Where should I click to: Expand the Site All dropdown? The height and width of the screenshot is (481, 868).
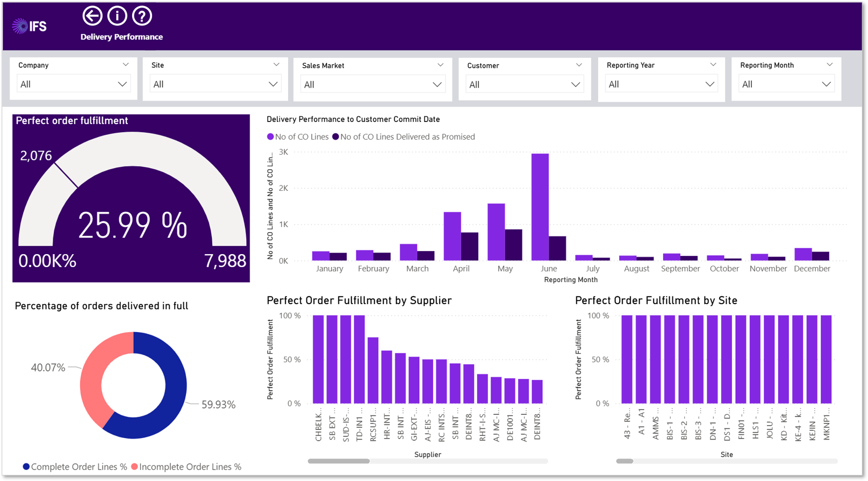pyautogui.click(x=215, y=84)
